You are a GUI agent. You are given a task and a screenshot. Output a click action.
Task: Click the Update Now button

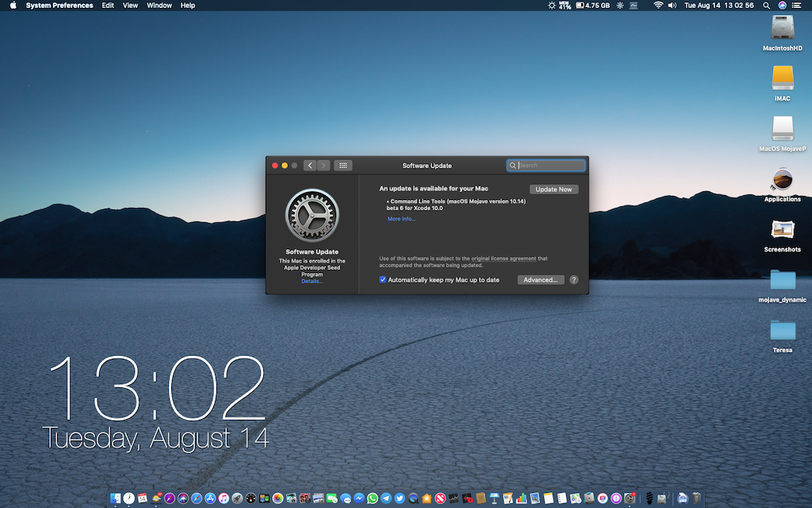(553, 189)
